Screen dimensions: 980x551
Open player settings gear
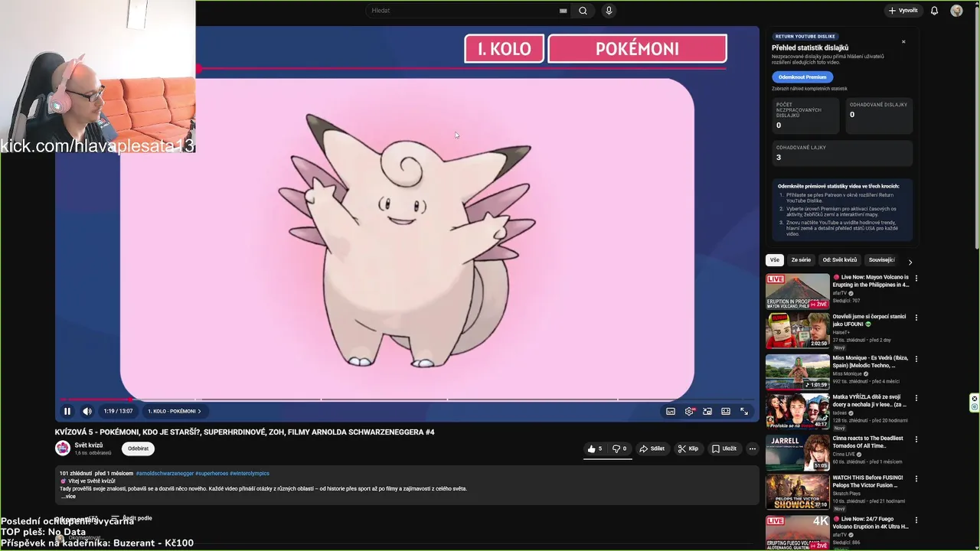click(689, 411)
